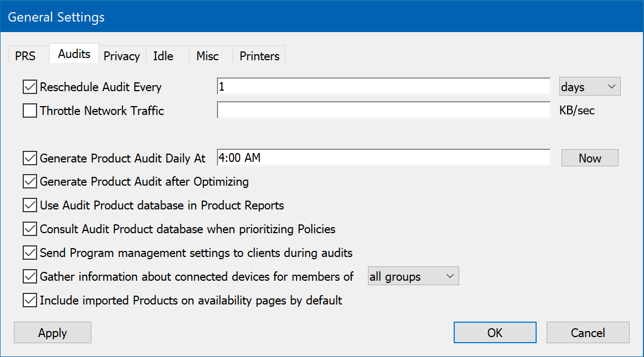Uncheck Send Program management settings option
Image resolution: width=644 pixels, height=357 pixels.
click(x=30, y=253)
